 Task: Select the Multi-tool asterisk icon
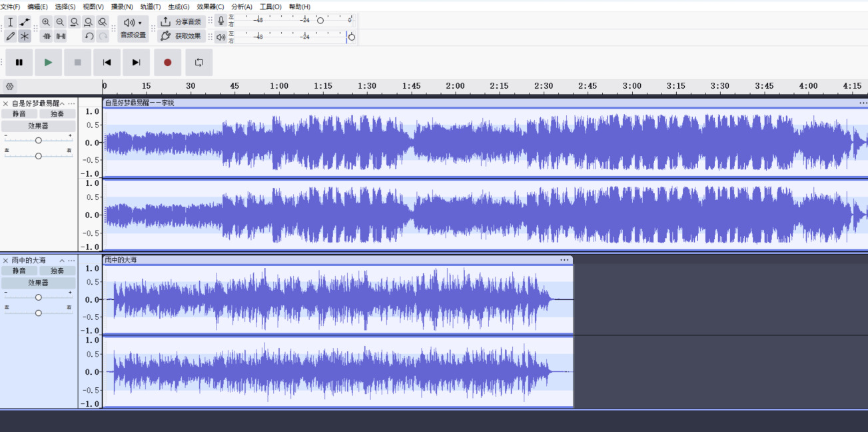coord(25,36)
